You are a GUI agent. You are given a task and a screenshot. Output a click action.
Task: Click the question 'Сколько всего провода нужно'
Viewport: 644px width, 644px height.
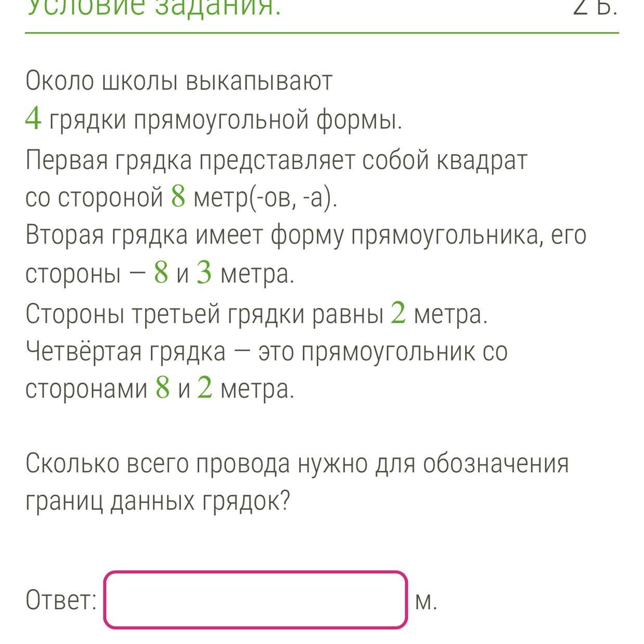[x=297, y=464]
